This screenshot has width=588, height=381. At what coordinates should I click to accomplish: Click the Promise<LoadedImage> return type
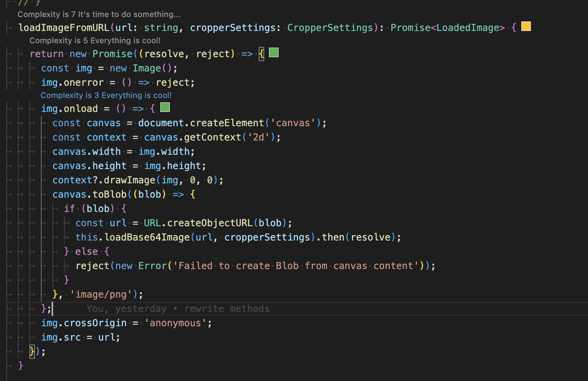pos(448,27)
